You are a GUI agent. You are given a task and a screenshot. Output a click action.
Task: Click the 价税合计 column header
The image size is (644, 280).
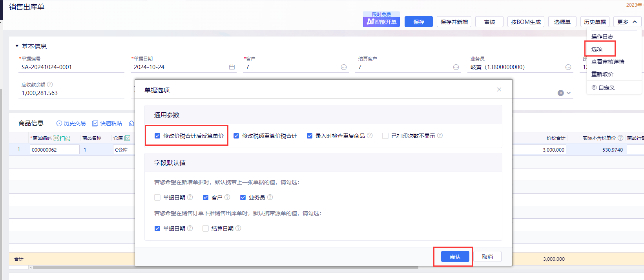pos(556,138)
